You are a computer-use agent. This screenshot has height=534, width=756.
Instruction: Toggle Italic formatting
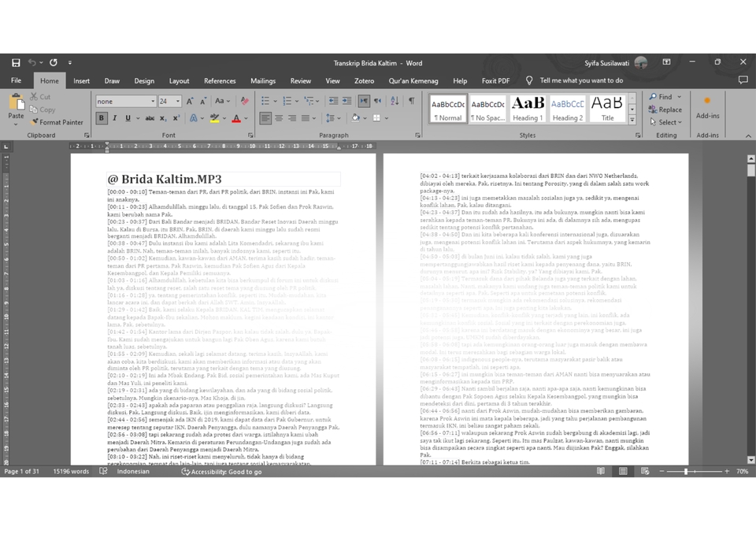(x=115, y=118)
